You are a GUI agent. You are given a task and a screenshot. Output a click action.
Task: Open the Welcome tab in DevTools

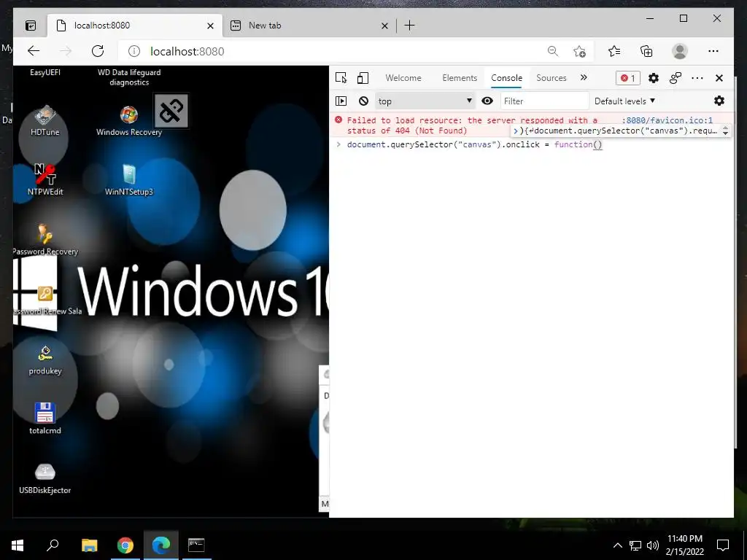point(403,77)
